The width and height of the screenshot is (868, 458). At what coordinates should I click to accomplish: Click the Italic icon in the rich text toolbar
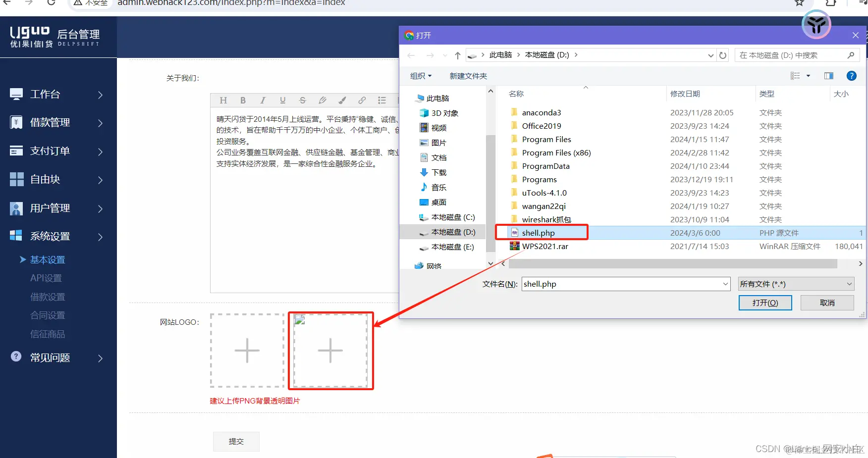click(x=263, y=100)
